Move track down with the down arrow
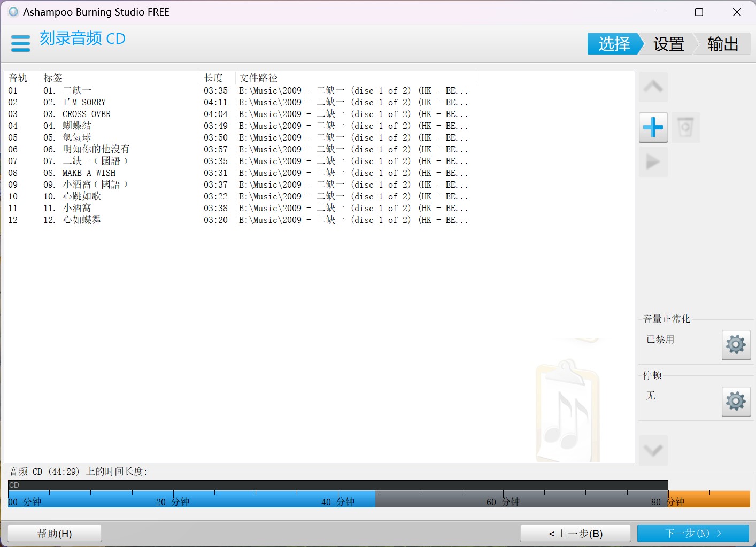 click(x=653, y=450)
